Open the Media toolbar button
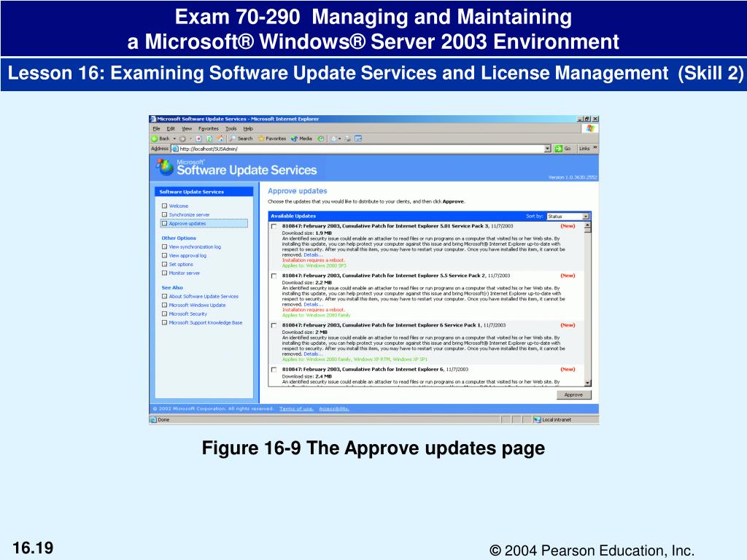Viewport: 747px width, 560px height. tap(301, 139)
